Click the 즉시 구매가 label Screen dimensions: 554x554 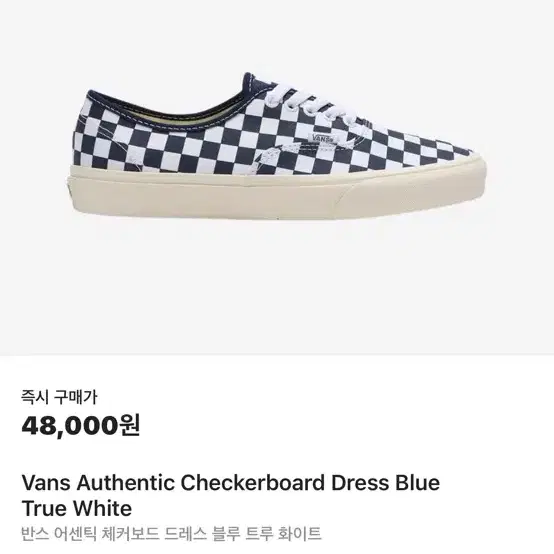59,397
